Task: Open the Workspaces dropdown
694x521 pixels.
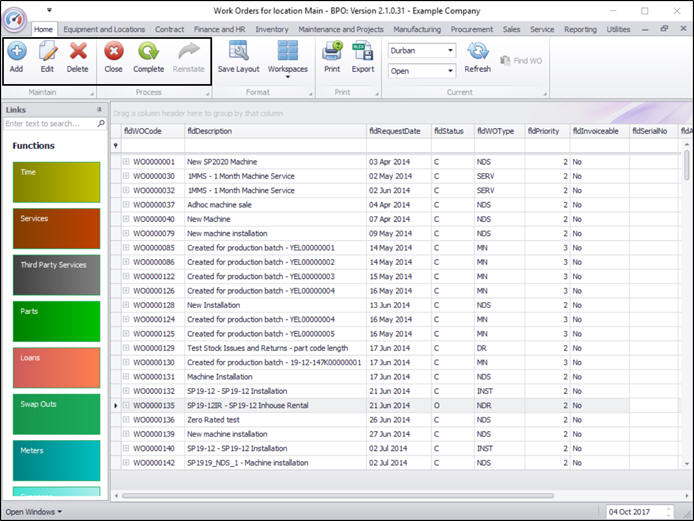Action: [288, 56]
